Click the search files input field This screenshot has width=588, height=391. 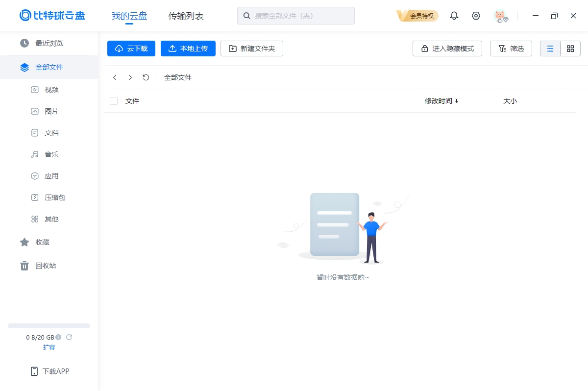point(296,15)
